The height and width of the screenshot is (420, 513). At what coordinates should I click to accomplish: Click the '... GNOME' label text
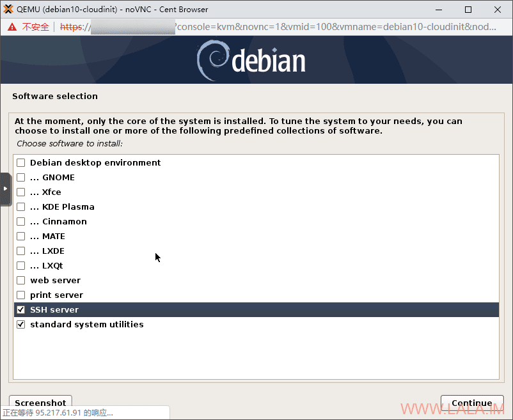click(52, 178)
